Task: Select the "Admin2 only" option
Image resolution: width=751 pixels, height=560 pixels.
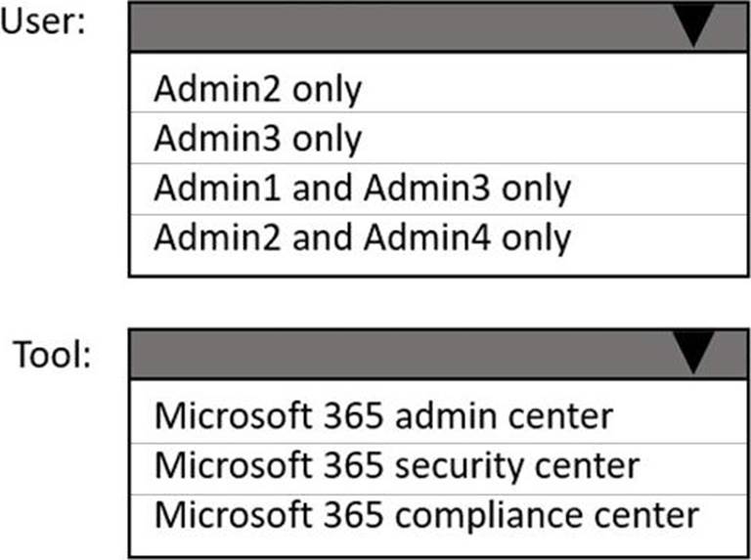Action: point(257,89)
